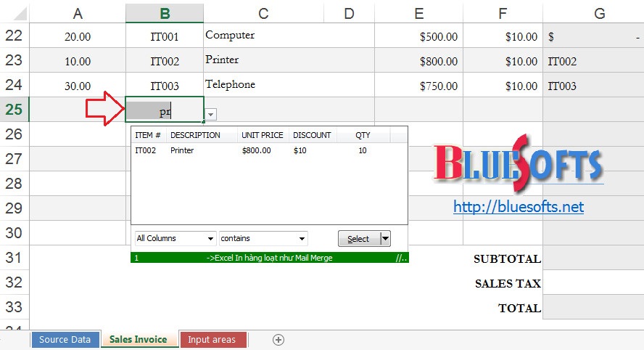Screen dimensions: 644x350
Task: Select the $750.00 price cell
Action: click(419, 86)
